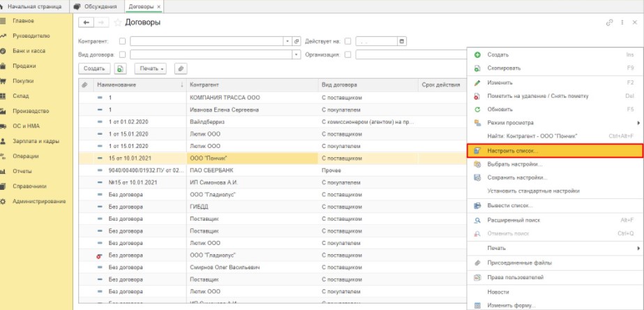The width and height of the screenshot is (644, 310).
Task: Open the three-dot more actions menu
Action: click(x=621, y=23)
